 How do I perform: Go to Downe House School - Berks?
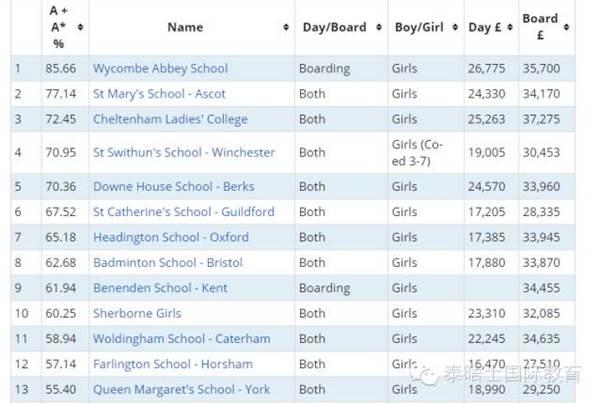172,186
